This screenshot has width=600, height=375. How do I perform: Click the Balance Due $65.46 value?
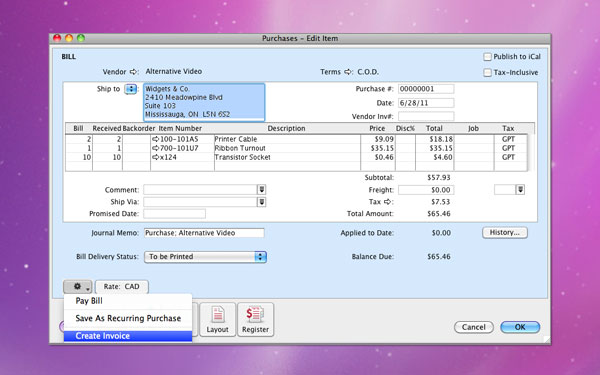tap(439, 257)
